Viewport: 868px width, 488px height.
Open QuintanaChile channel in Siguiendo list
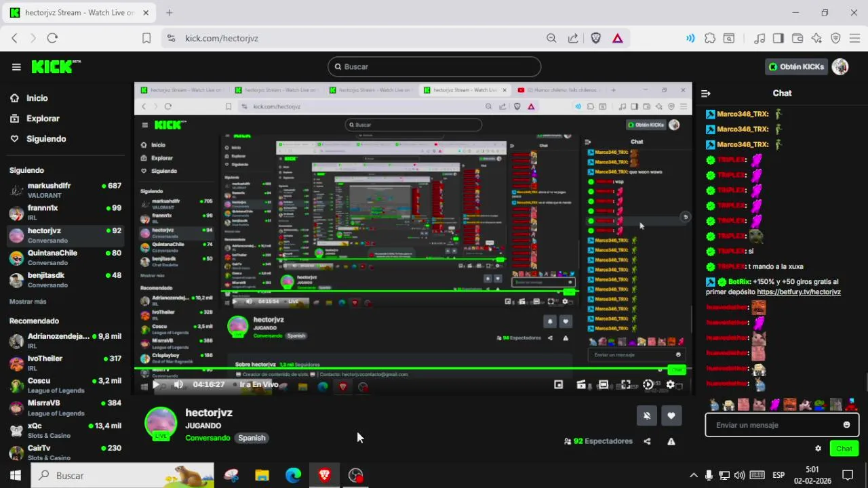click(x=65, y=258)
